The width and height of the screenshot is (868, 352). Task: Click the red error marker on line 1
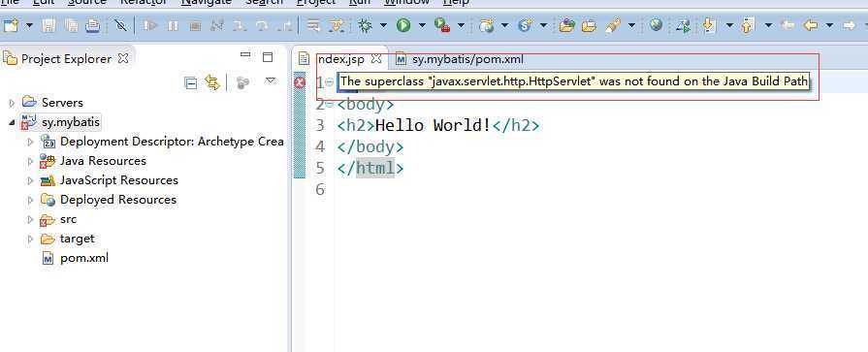(x=300, y=82)
